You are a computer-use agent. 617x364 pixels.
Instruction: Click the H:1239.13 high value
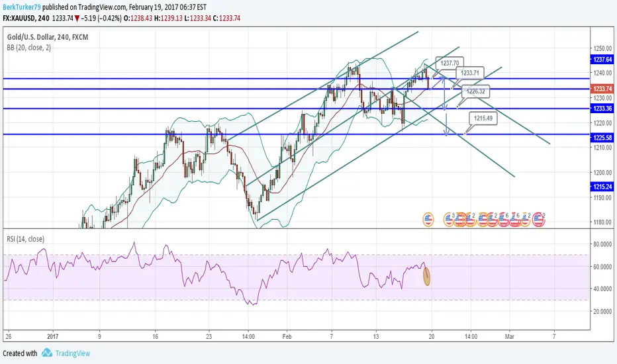pos(168,18)
